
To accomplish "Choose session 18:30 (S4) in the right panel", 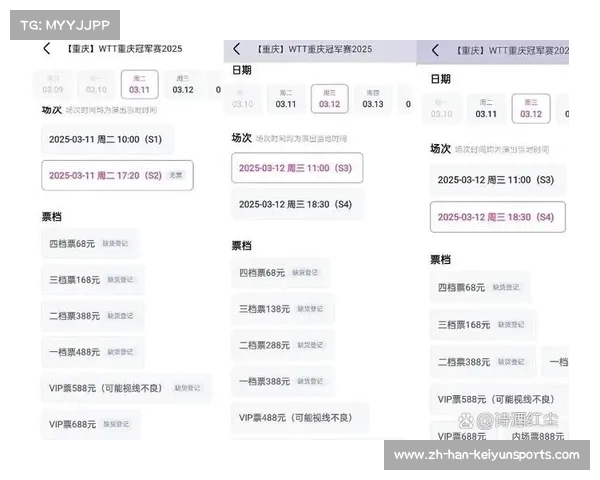I will coord(497,217).
